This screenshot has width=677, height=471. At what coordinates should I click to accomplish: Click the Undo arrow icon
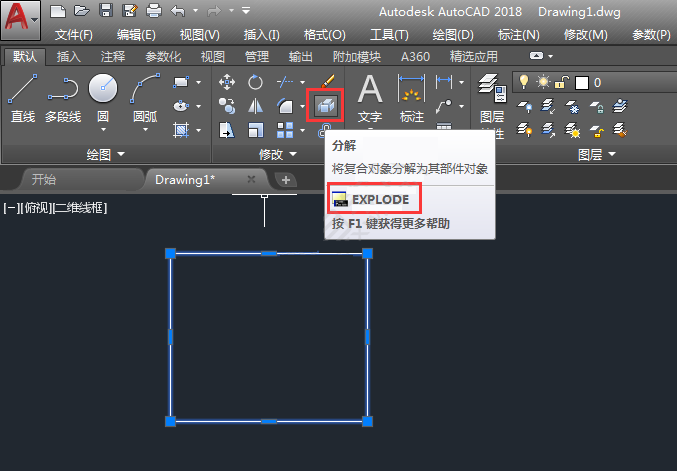click(x=178, y=10)
